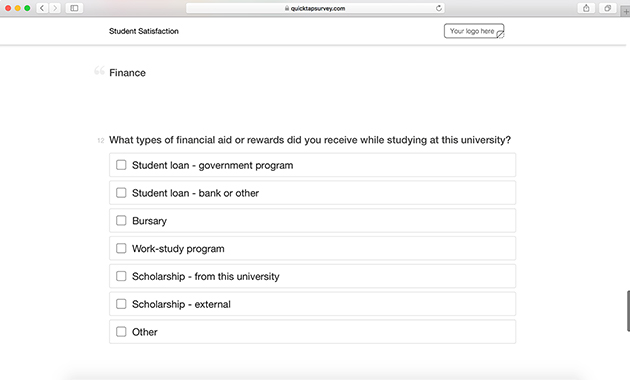The width and height of the screenshot is (630, 380).
Task: Click the page's vertical scrollbar thumb
Action: tap(628, 311)
